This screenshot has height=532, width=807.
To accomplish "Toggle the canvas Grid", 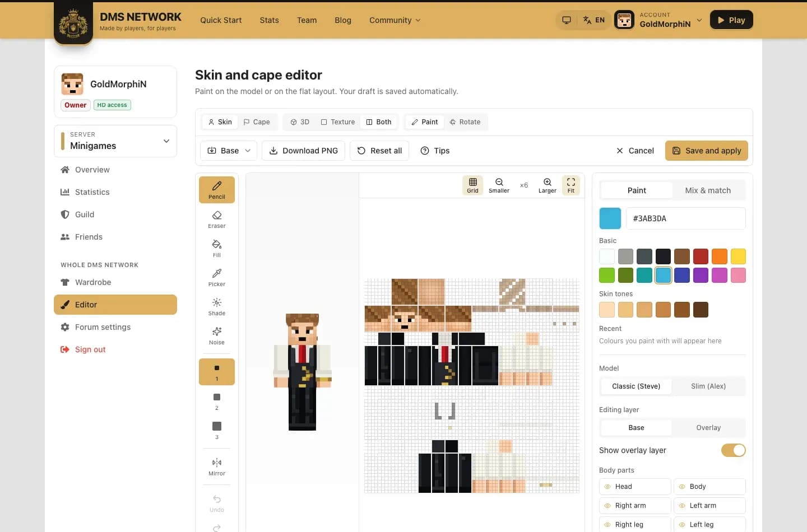I will 473,185.
